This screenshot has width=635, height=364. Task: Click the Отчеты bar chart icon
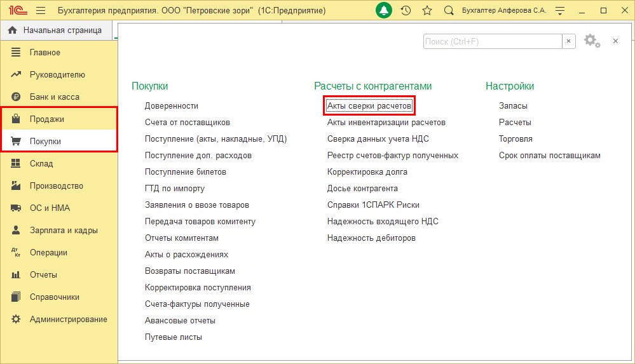(x=16, y=274)
